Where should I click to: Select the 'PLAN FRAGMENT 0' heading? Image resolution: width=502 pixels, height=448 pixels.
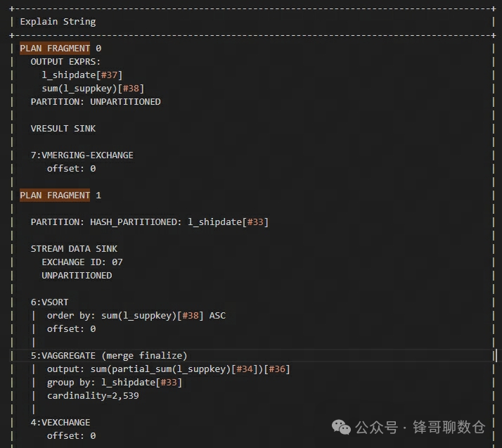click(x=60, y=49)
